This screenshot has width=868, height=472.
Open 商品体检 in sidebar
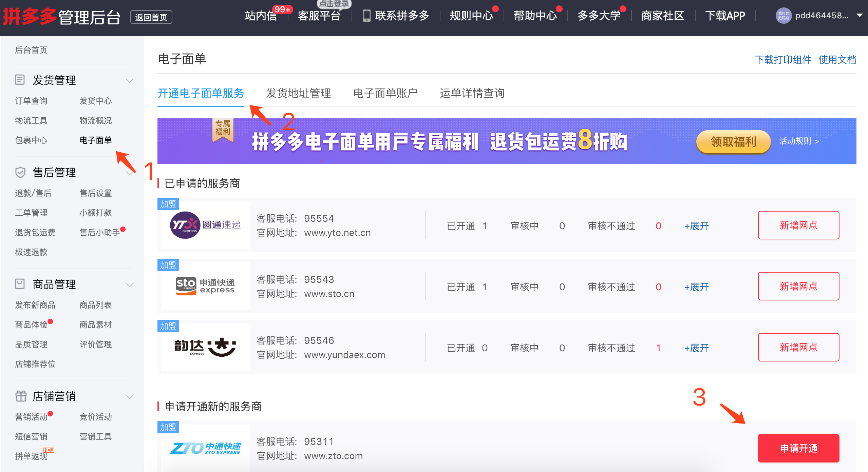[x=31, y=324]
